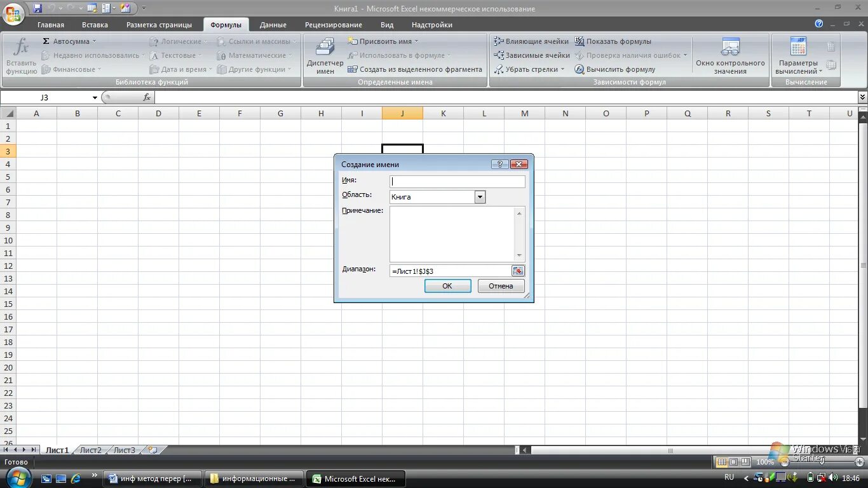
Task: Click the dialog's help question mark button
Action: pyautogui.click(x=499, y=164)
